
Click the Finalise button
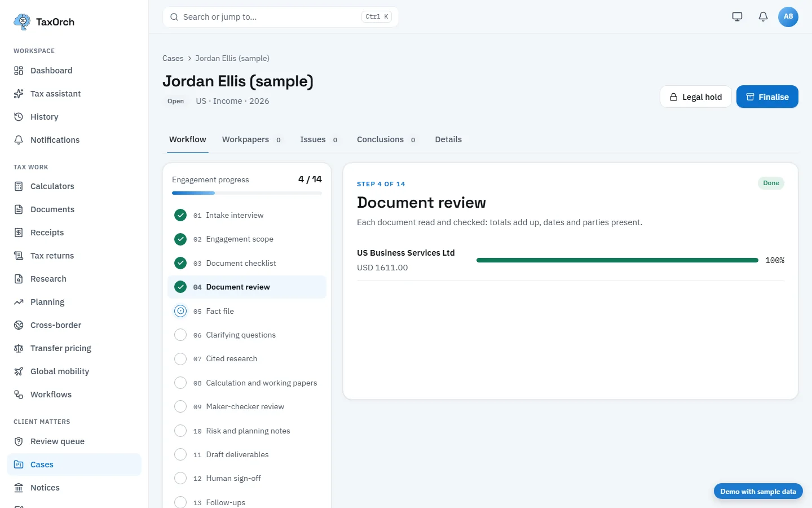767,97
